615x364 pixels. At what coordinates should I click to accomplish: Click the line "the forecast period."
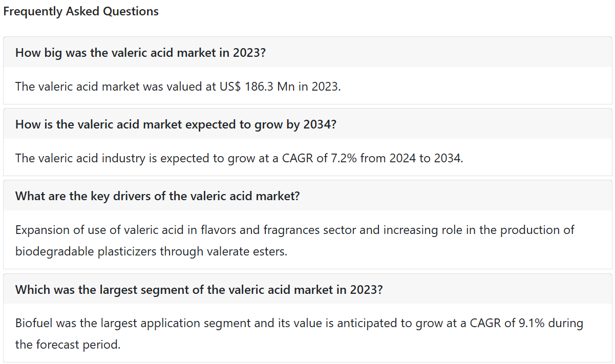68,345
